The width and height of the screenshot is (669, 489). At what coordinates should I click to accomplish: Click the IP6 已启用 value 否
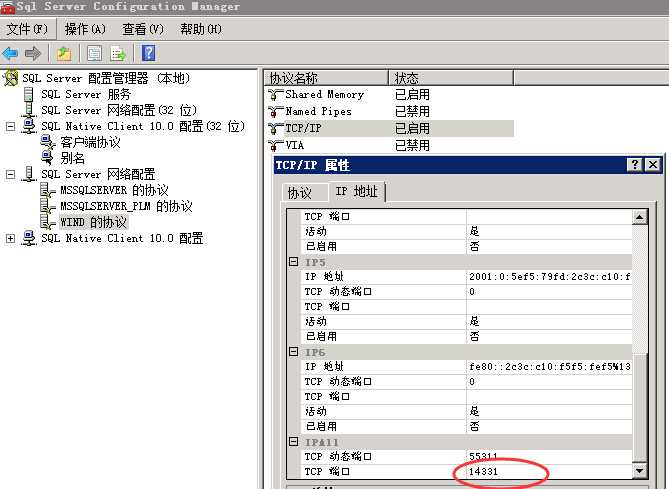pyautogui.click(x=549, y=426)
